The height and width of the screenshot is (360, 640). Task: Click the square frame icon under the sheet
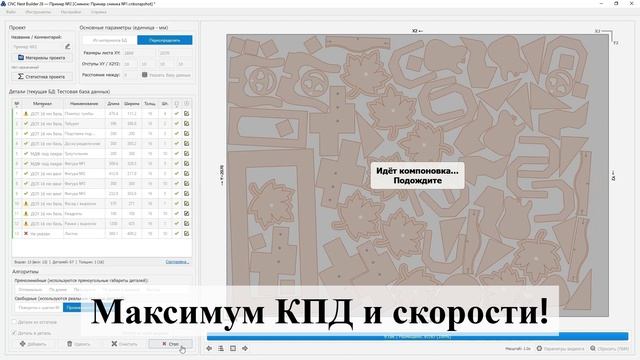233,349
